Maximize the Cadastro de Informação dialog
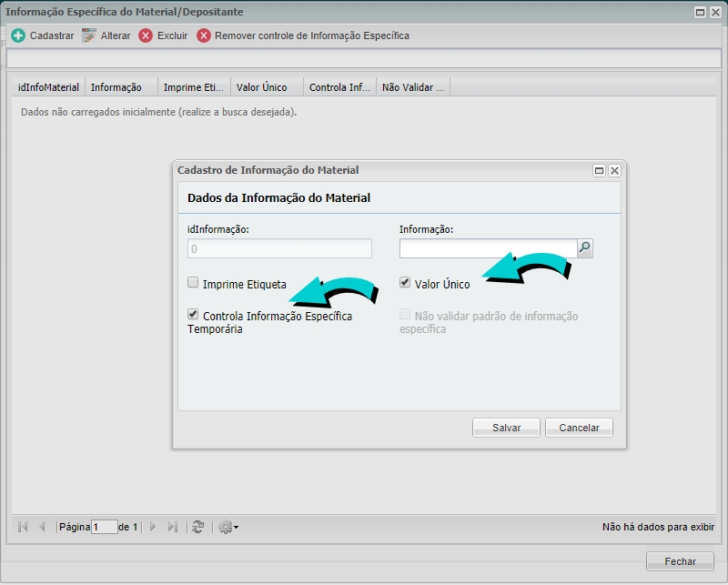Viewport: 728px width, 585px height. [x=600, y=170]
